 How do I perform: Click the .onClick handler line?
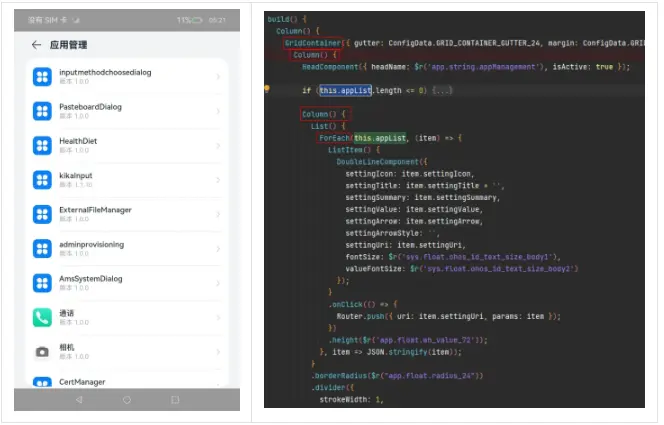coord(365,306)
